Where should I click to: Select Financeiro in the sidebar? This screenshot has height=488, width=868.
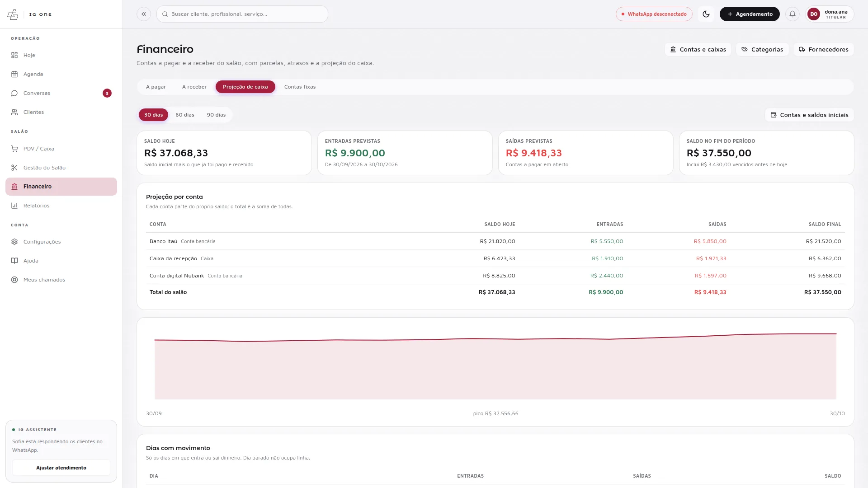61,187
